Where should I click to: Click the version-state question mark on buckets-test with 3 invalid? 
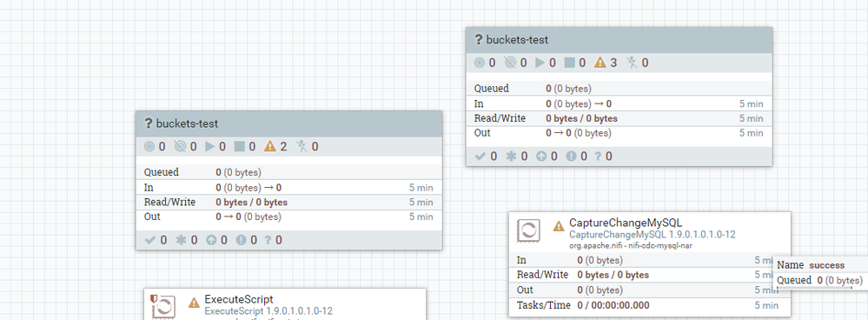(x=479, y=40)
